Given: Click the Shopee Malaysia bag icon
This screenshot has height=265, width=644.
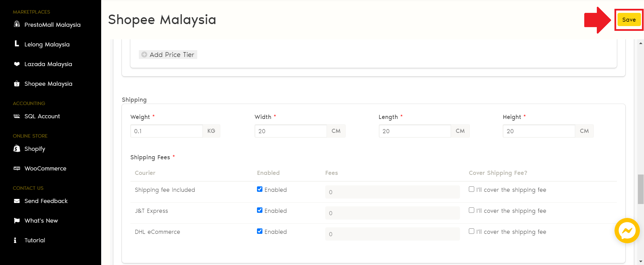Looking at the screenshot, I should (17, 83).
